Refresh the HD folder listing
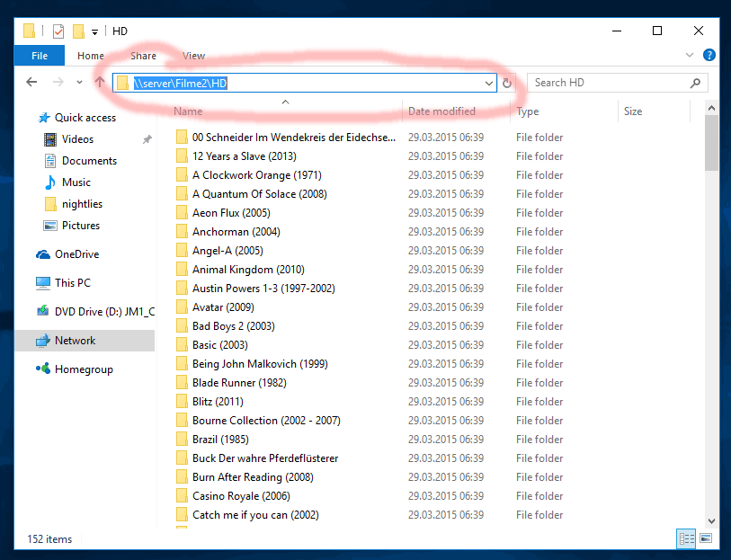The height and width of the screenshot is (560, 731). tap(507, 83)
